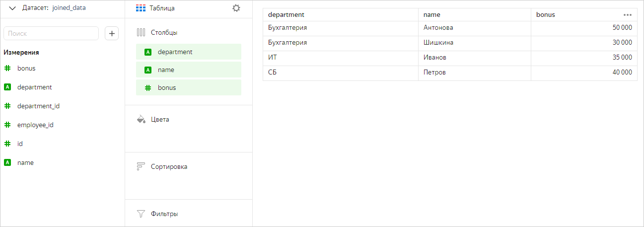
Task: Click the Columns section icon
Action: (x=141, y=32)
